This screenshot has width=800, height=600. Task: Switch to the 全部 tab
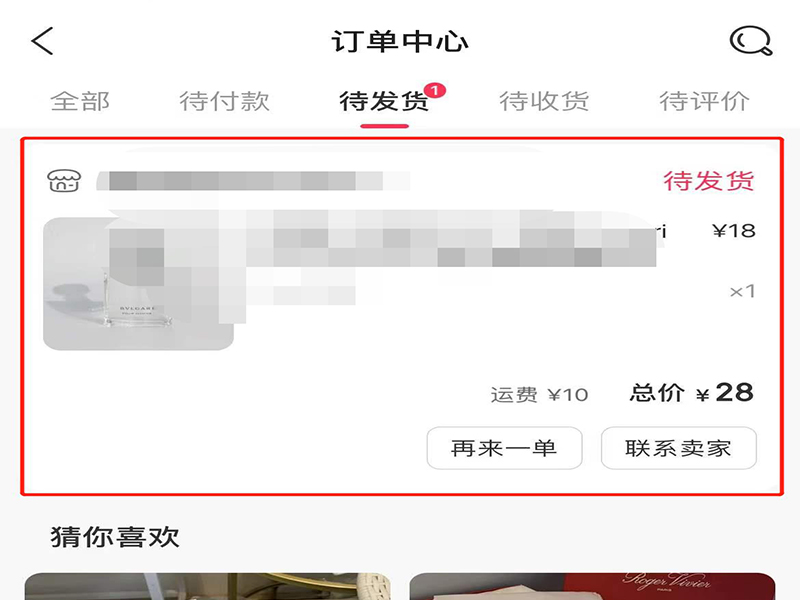[80, 101]
